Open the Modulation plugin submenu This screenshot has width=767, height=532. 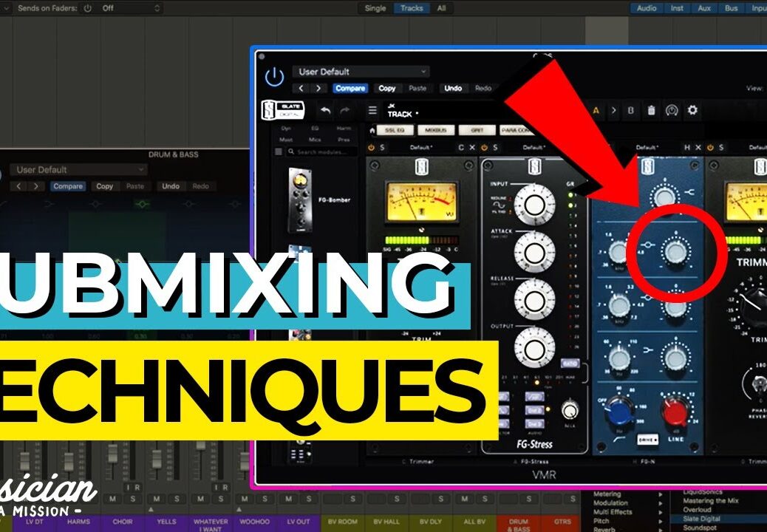(628, 502)
